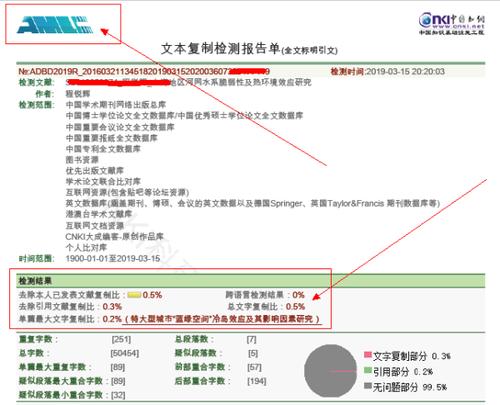Click the green 引用部分 legend swatch
Viewport: 500px width, 405px height.
368,370
